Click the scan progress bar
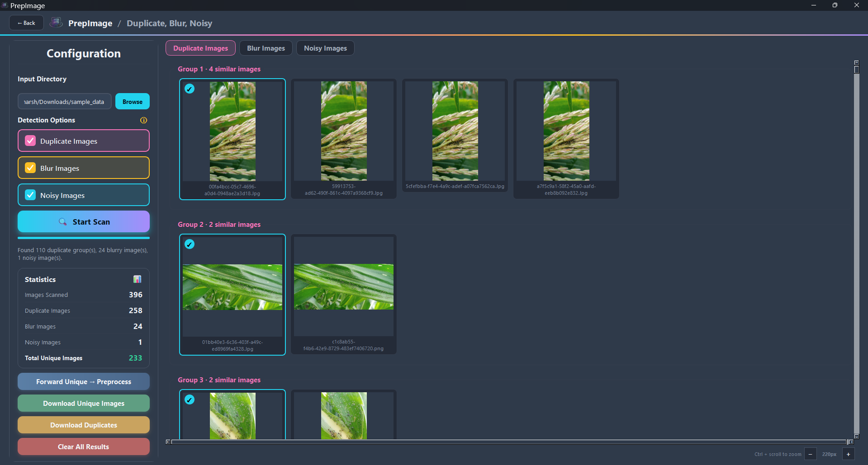The width and height of the screenshot is (868, 465). (84, 238)
